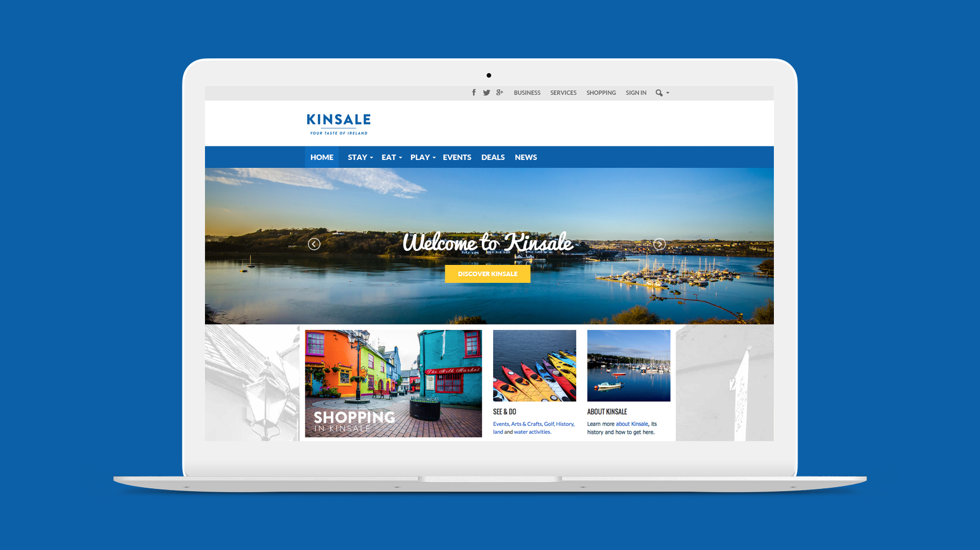Viewport: 980px width, 550px height.
Task: Open the Deals menu item
Action: (493, 158)
